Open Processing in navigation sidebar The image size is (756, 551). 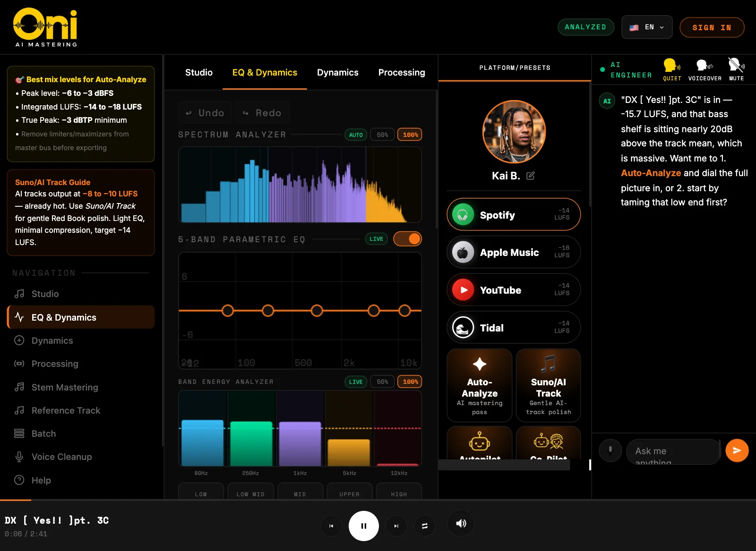pos(81,364)
